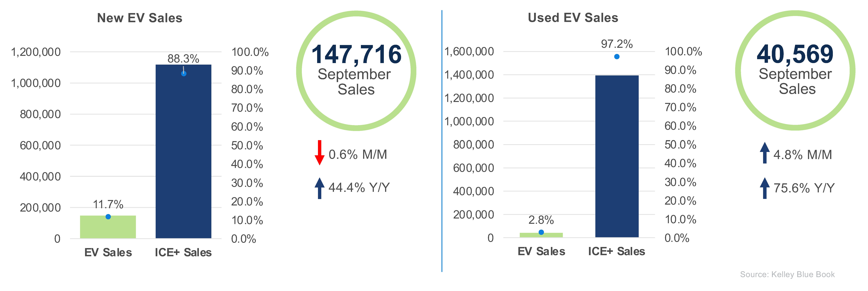
Task: Click the up arrow beside 75.6% Y/Y
Action: (765, 188)
